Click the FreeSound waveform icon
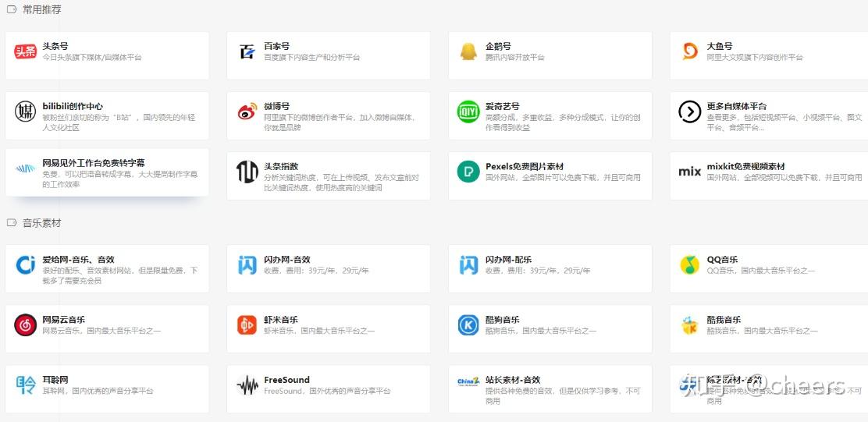This screenshot has width=868, height=422. pos(247,385)
